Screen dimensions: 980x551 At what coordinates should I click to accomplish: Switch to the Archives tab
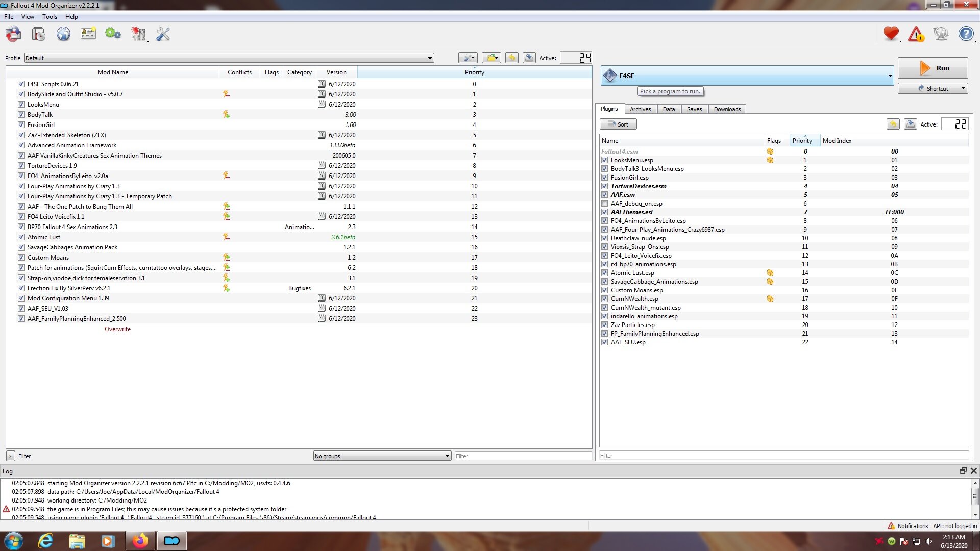[640, 109]
